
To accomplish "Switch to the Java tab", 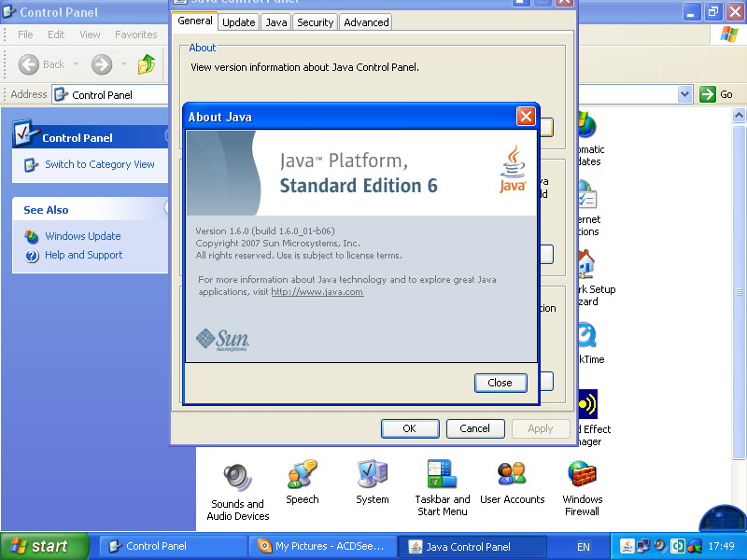I will click(x=276, y=22).
